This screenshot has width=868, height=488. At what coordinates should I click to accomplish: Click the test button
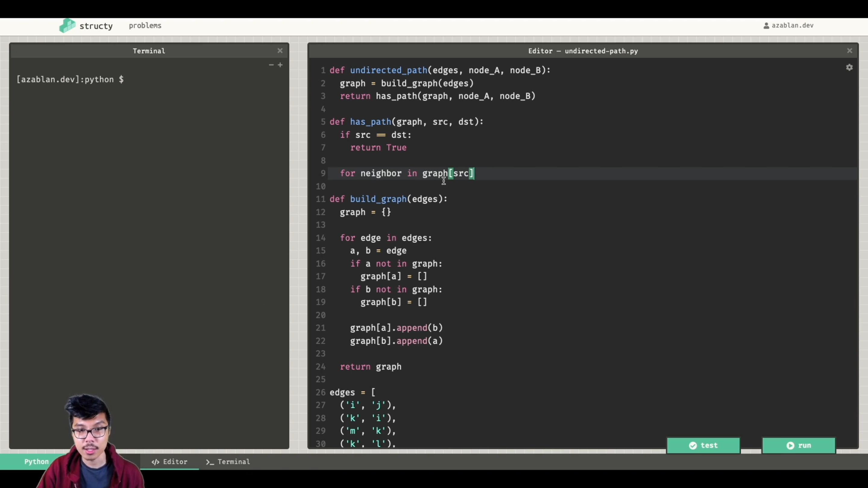(703, 445)
